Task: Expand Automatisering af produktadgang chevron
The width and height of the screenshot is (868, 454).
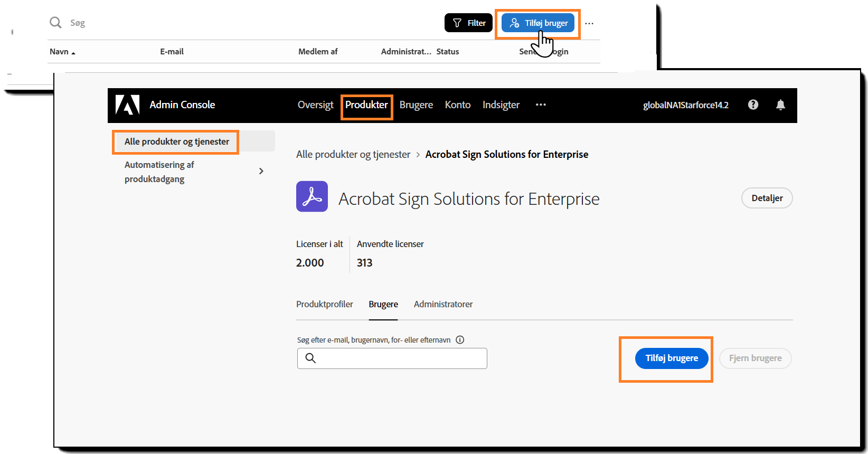Action: point(261,171)
